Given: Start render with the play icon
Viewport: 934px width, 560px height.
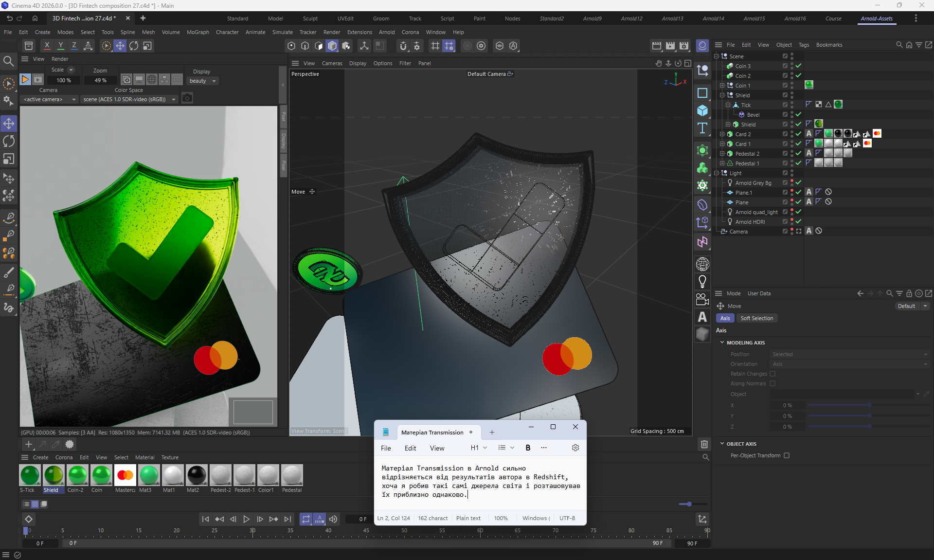Looking at the screenshot, I should (25, 79).
